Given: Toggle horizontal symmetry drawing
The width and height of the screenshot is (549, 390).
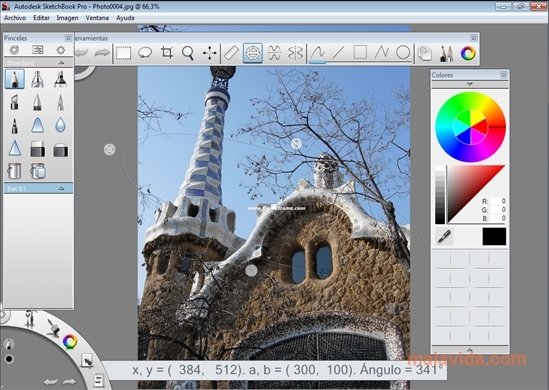Looking at the screenshot, I should (x=274, y=53).
